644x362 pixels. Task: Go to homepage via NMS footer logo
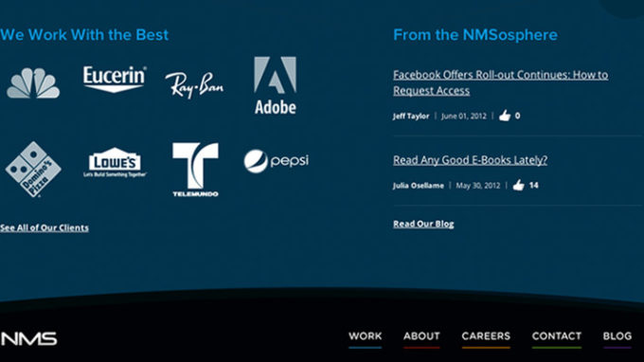coord(28,338)
